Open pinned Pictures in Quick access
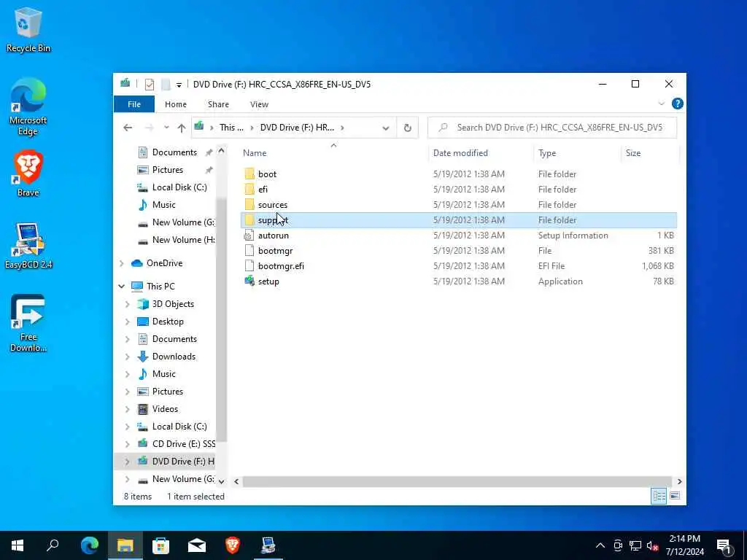Image resolution: width=747 pixels, height=560 pixels. click(x=167, y=170)
